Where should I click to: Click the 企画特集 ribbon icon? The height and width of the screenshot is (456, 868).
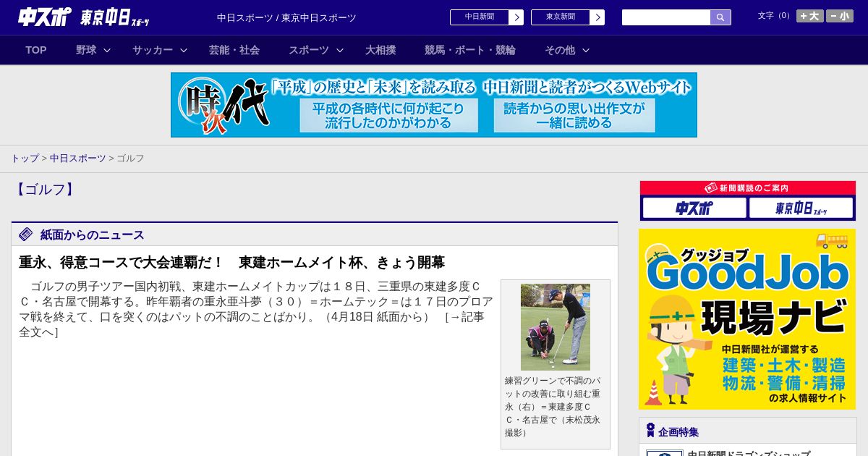[x=650, y=431]
